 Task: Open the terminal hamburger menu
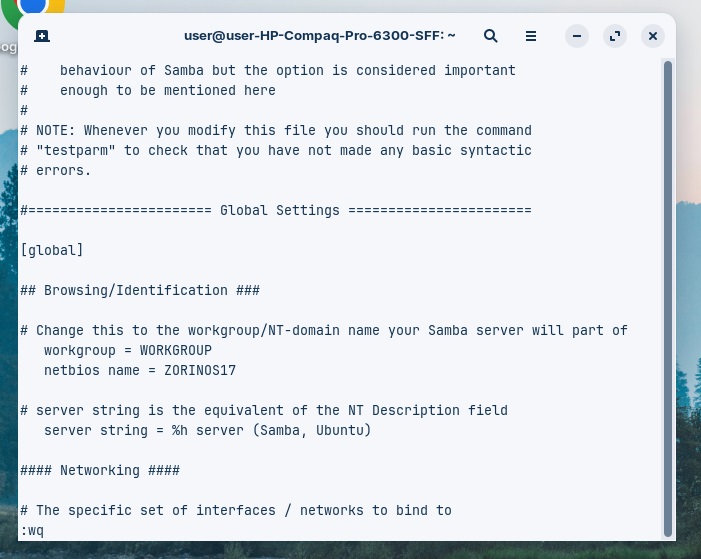(531, 36)
